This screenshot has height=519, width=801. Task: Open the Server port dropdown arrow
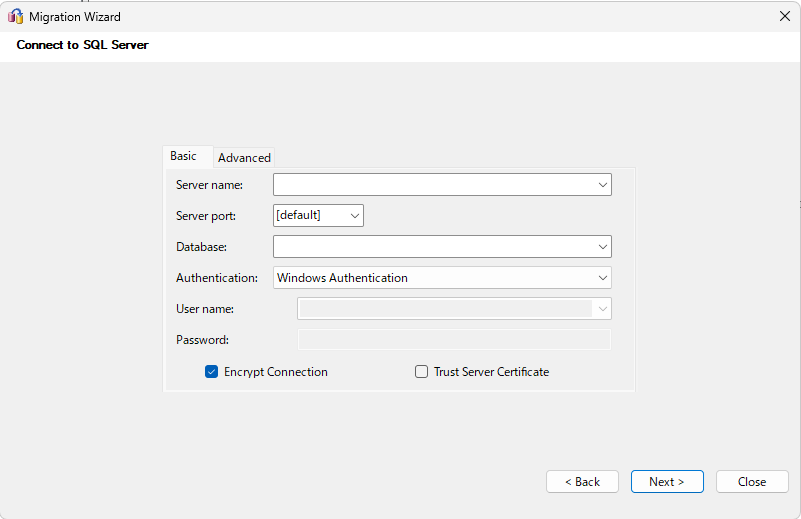point(354,215)
